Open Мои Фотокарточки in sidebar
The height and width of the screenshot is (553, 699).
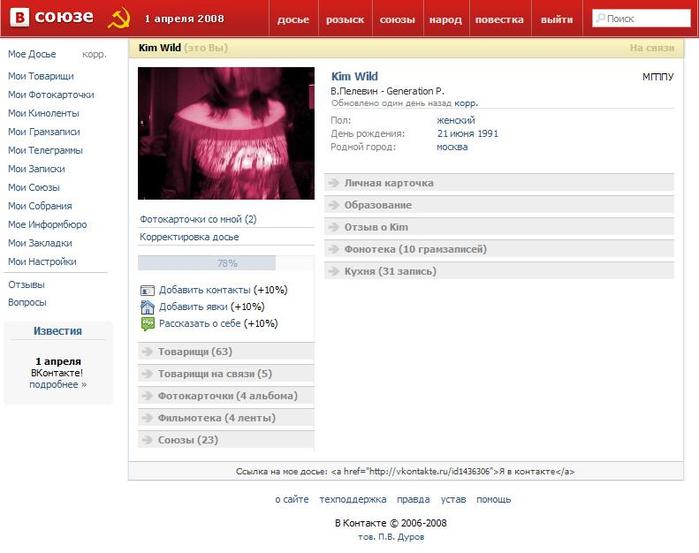tap(51, 95)
